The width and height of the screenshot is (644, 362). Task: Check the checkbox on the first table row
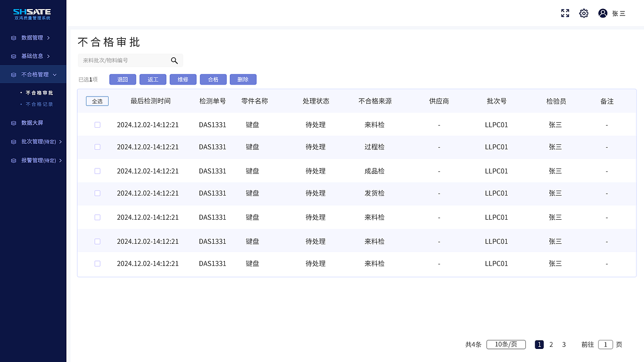pos(97,125)
